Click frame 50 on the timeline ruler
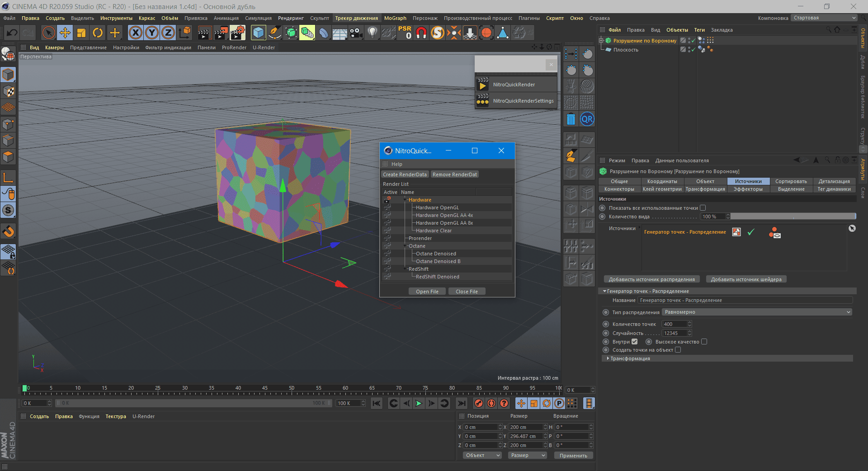 coord(292,388)
